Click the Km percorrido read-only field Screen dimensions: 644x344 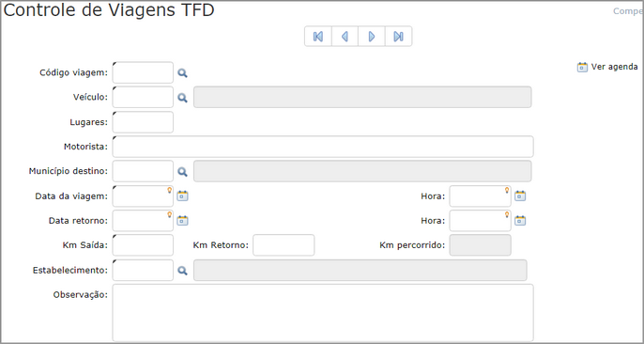(480, 245)
